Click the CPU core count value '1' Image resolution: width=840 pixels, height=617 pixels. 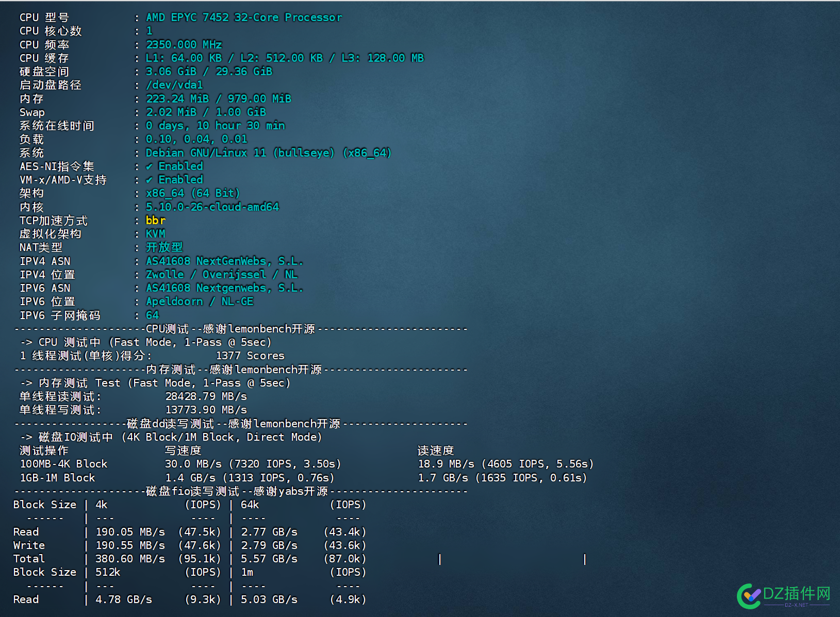pyautogui.click(x=149, y=31)
